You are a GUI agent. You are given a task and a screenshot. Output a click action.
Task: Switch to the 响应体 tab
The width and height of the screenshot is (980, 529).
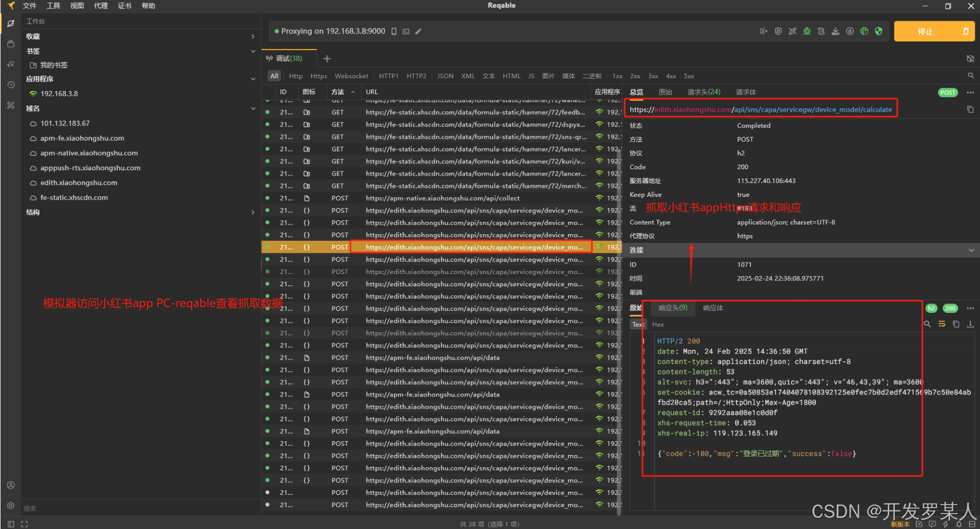tap(713, 308)
